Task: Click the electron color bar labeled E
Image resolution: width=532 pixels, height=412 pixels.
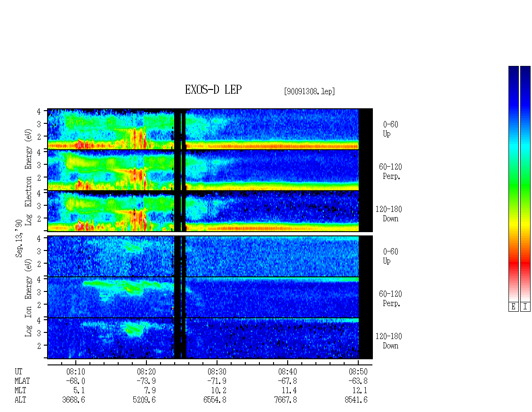Action: click(x=513, y=184)
